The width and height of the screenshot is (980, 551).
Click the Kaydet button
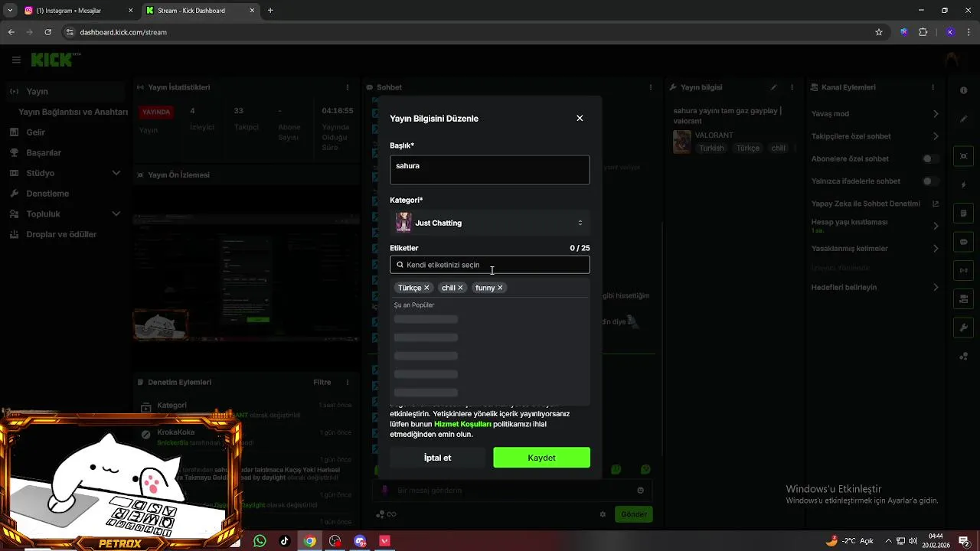(542, 458)
